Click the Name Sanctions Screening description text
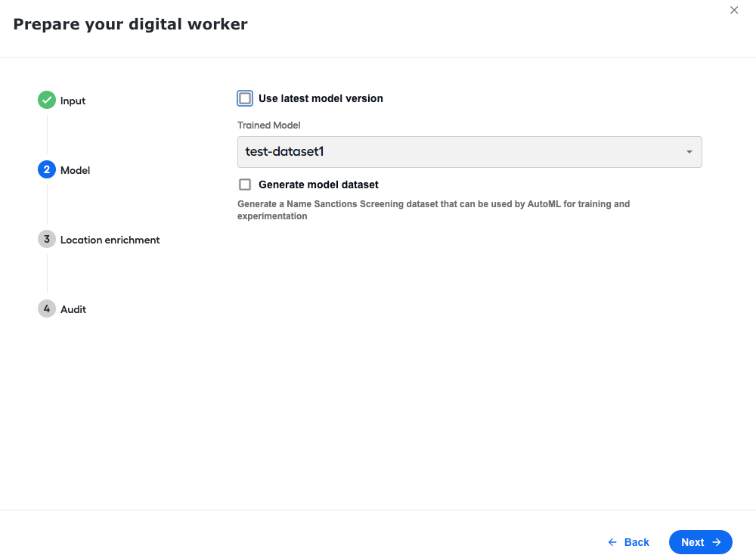This screenshot has width=756, height=558. [x=433, y=209]
